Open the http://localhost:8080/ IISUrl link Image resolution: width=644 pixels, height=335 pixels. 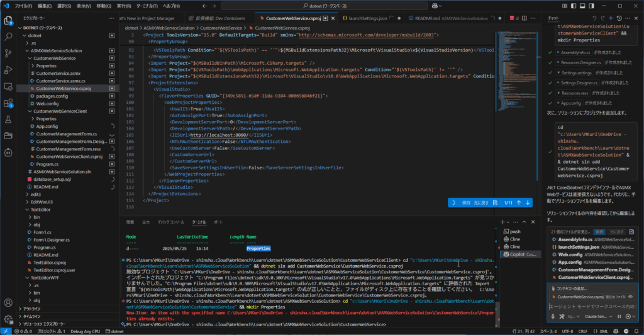(x=219, y=135)
